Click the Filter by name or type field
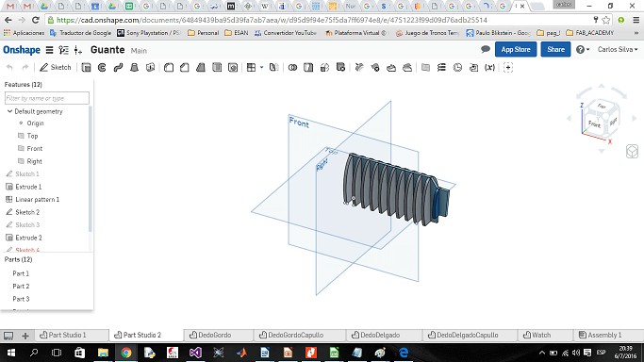Viewport: 644px width, 362px height. pos(47,98)
